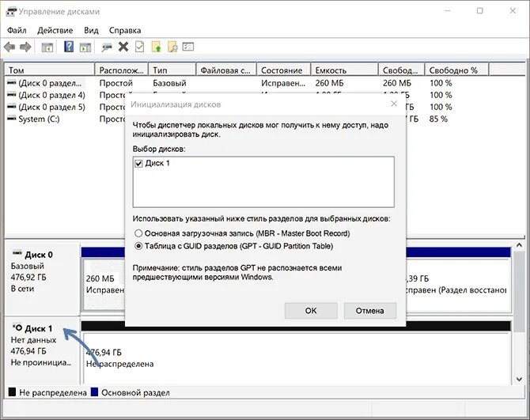The image size is (530, 420).
Task: Click the Диск 0 icon in the lower pane
Action: tap(17, 252)
